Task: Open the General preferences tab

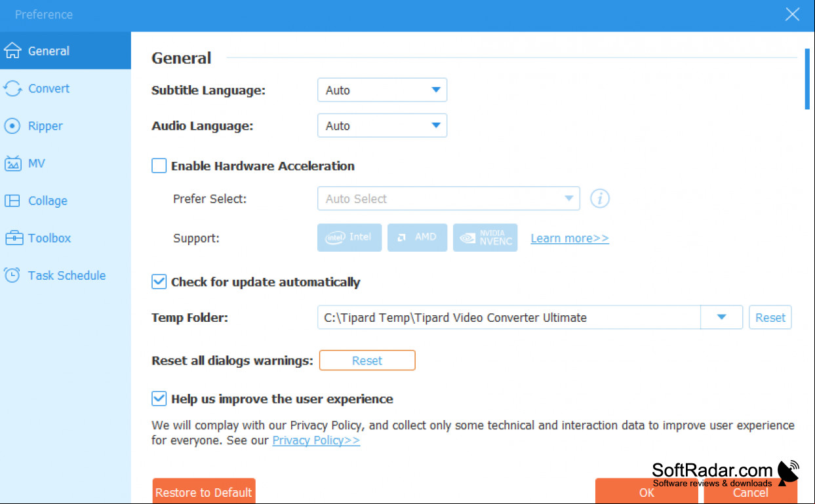Action: (66, 50)
